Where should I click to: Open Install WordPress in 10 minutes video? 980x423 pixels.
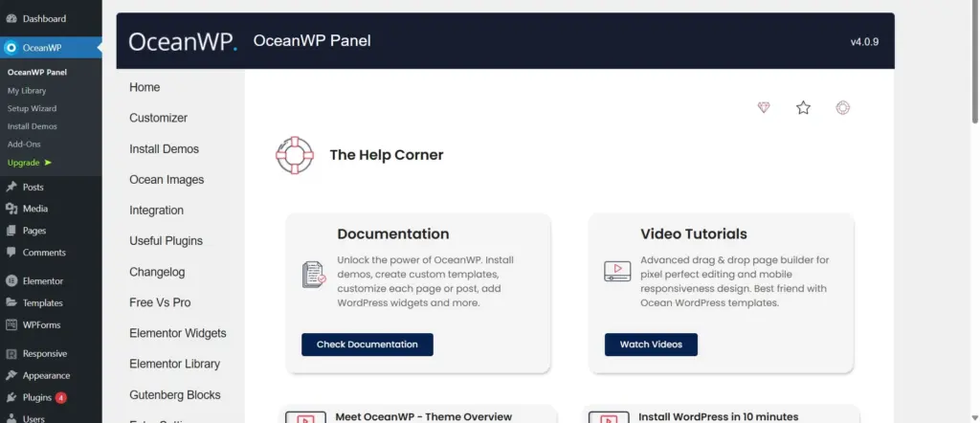coord(718,416)
